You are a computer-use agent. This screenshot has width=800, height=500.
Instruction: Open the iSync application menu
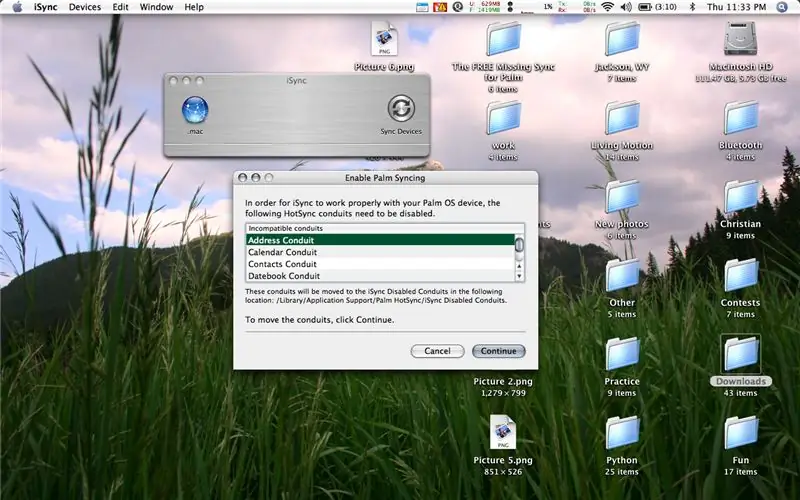point(45,7)
